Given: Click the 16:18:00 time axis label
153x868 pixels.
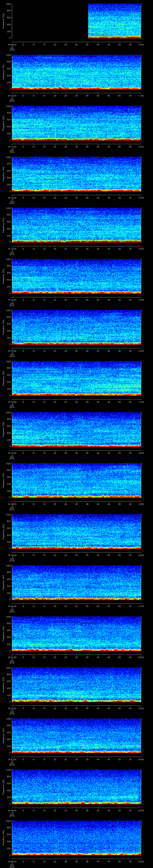Looking at the screenshot, I should point(12,504).
